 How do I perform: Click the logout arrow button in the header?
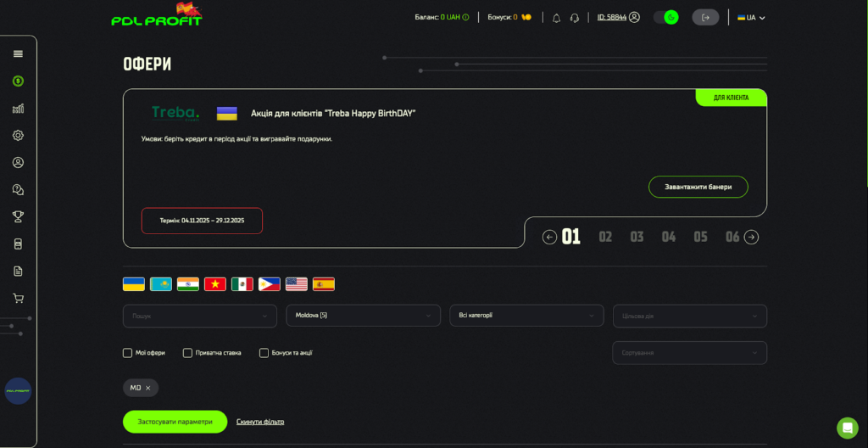coord(705,17)
